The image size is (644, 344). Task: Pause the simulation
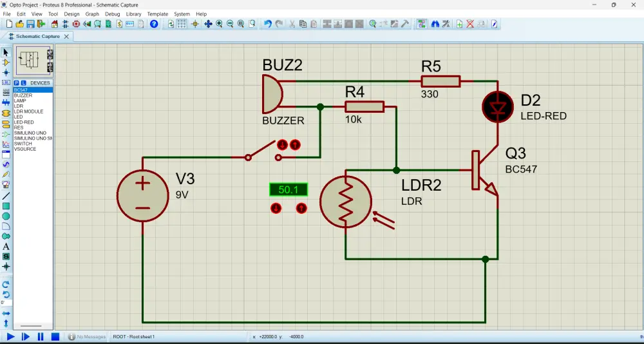click(40, 337)
